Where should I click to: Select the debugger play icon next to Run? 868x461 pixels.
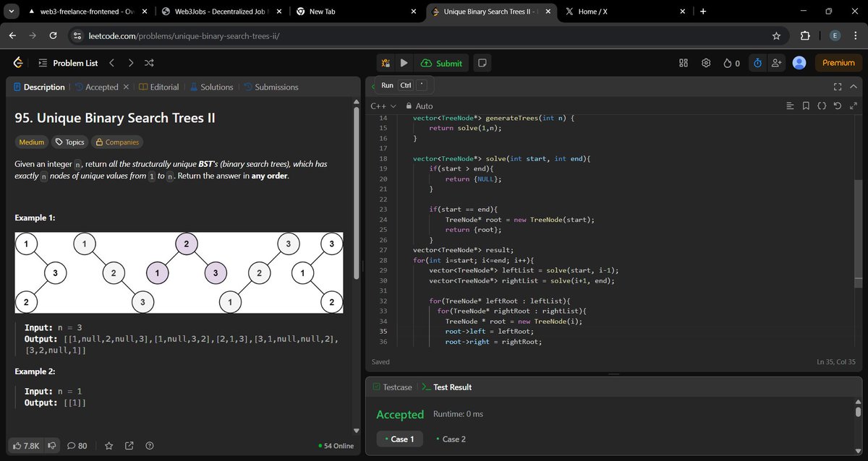pyautogui.click(x=387, y=63)
